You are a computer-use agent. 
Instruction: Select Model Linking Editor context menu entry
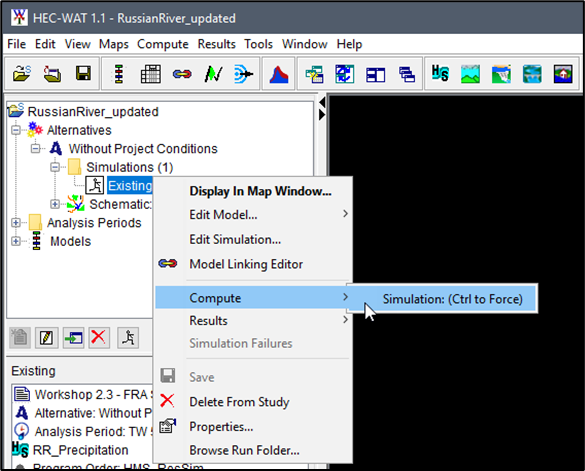[253, 264]
